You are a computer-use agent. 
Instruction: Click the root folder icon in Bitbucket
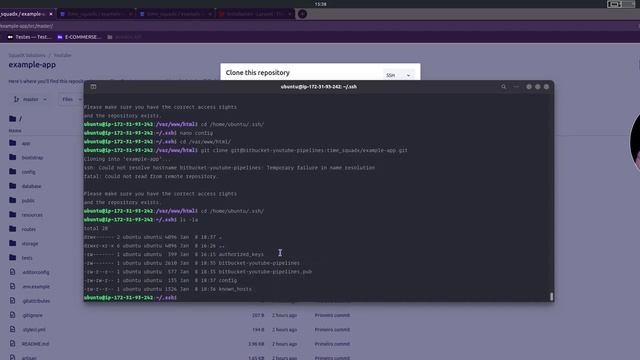pos(13,119)
